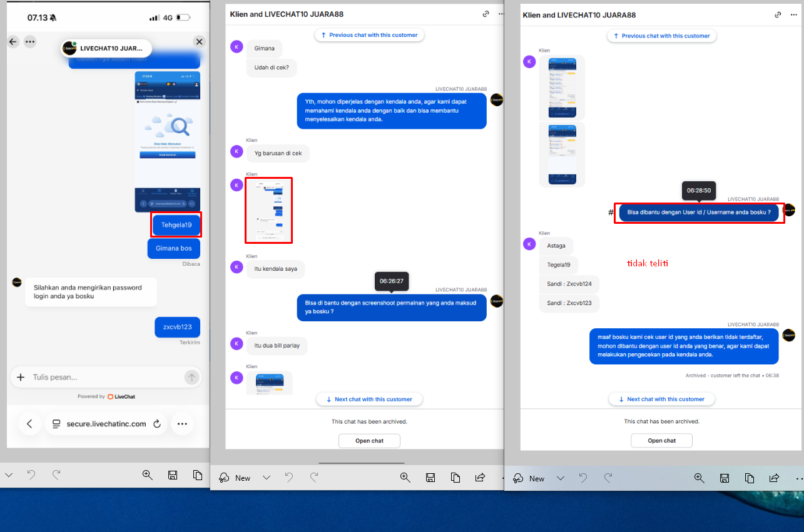804x532 pixels.
Task: Tap the plus attachment icon beside Tulis pesan
Action: click(x=21, y=377)
